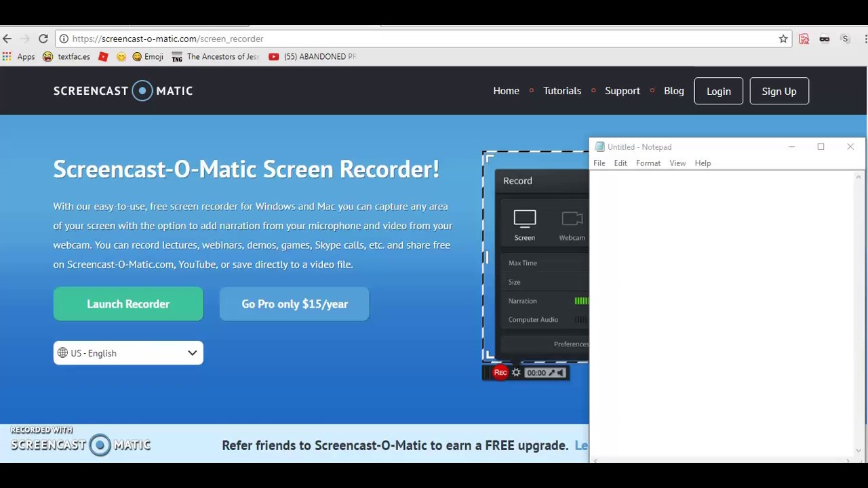
Task: Open the View menu in Notepad
Action: click(x=677, y=163)
